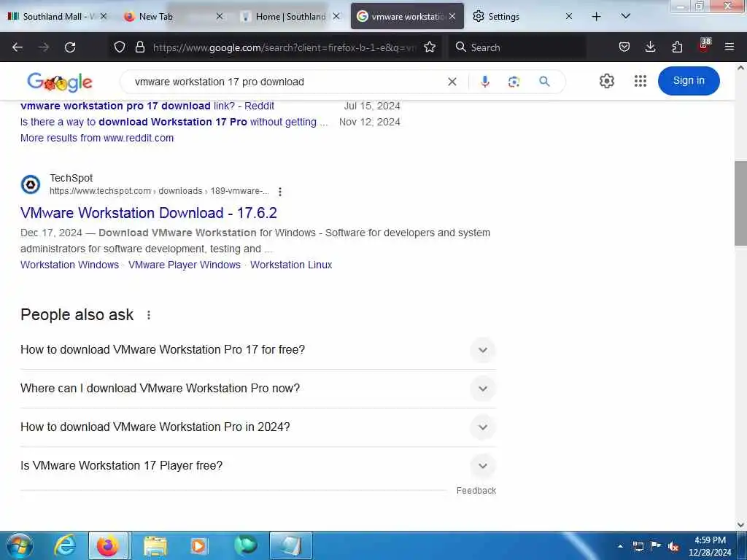The width and height of the screenshot is (747, 560).
Task: Clear the Google search box text
Action: coord(452,82)
